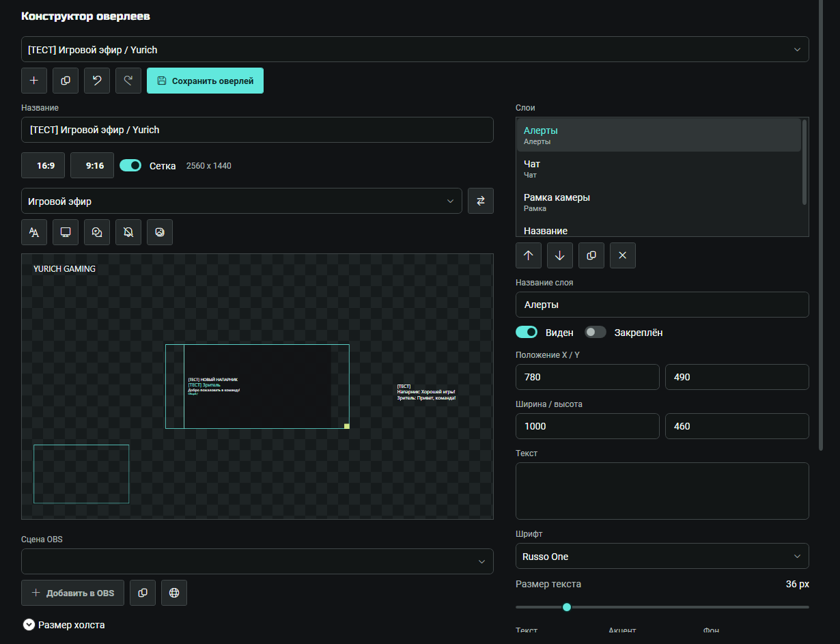Move selected layer up with arrow icon
The image size is (840, 644).
click(529, 255)
